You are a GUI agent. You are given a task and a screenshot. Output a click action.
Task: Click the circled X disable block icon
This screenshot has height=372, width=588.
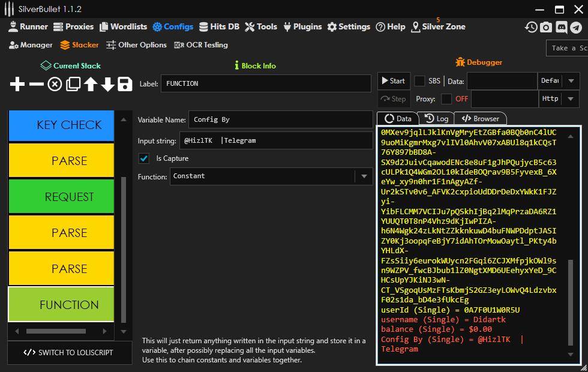point(55,85)
